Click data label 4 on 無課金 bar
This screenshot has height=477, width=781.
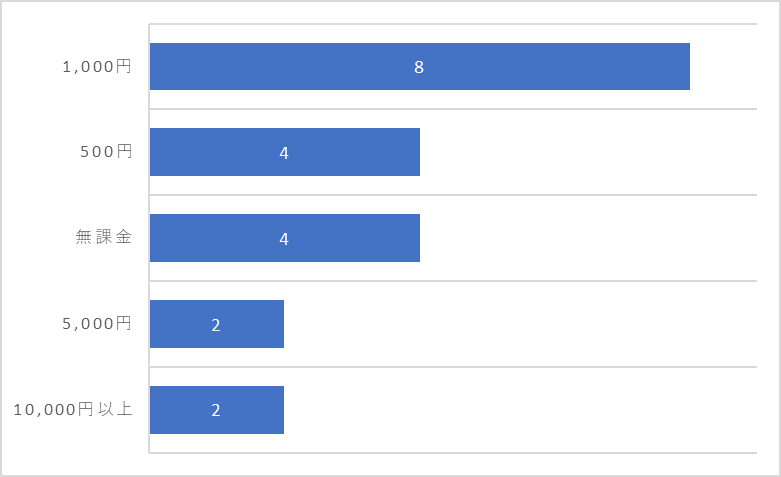[x=284, y=239]
